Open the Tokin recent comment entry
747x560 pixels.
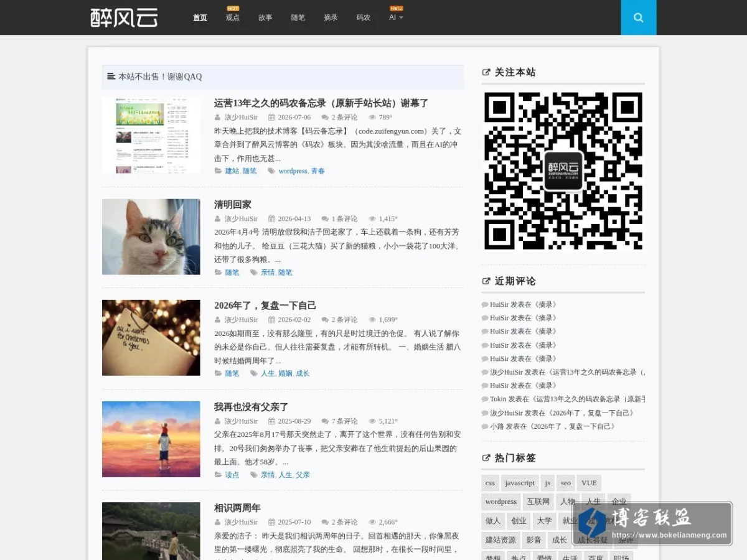pos(567,399)
